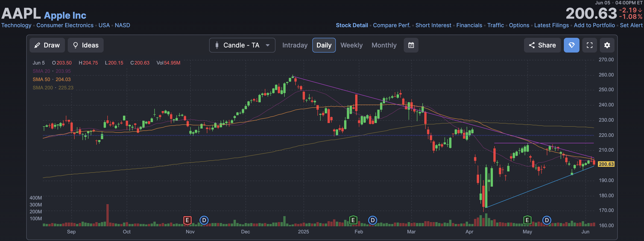Open the Technology sector link
The width and height of the screenshot is (644, 241).
click(x=16, y=25)
